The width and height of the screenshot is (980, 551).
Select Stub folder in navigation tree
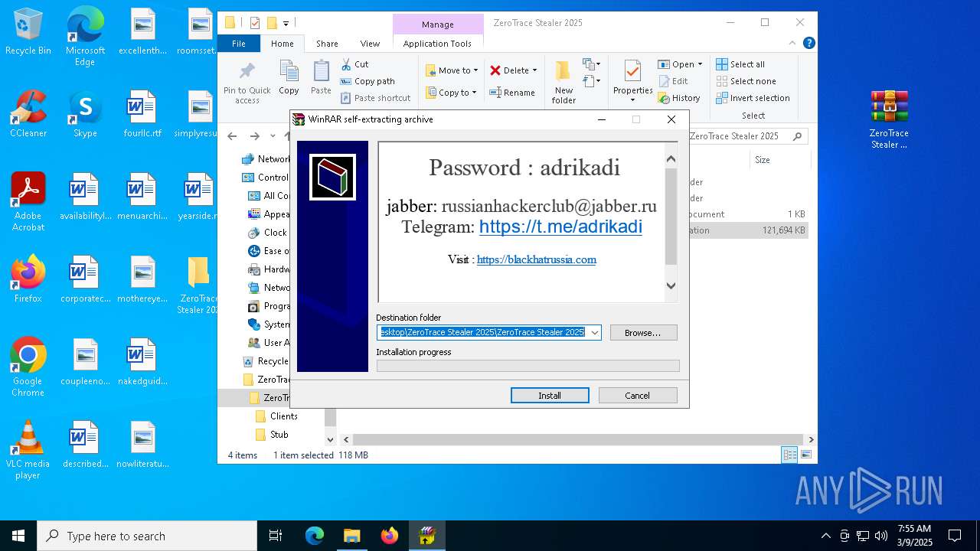[x=279, y=435]
